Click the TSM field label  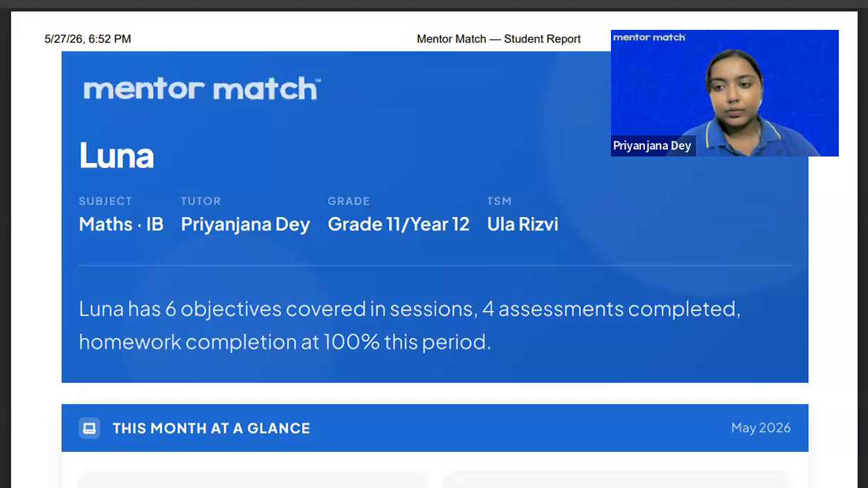point(499,201)
